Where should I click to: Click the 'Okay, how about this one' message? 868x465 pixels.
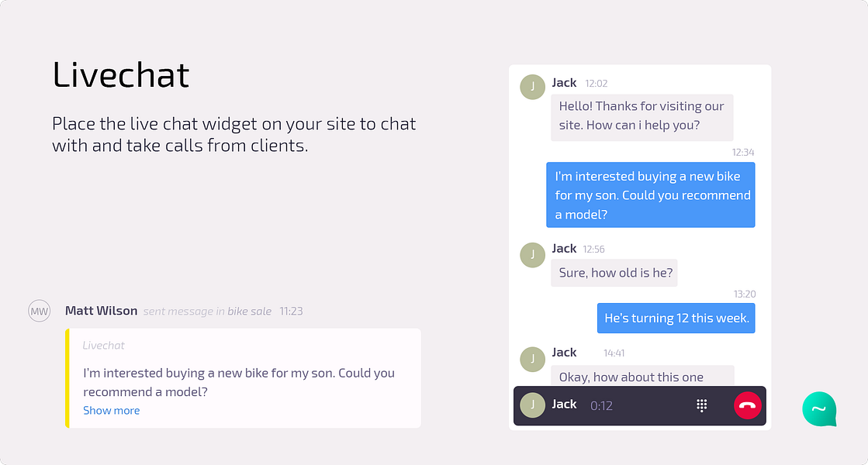click(x=642, y=376)
